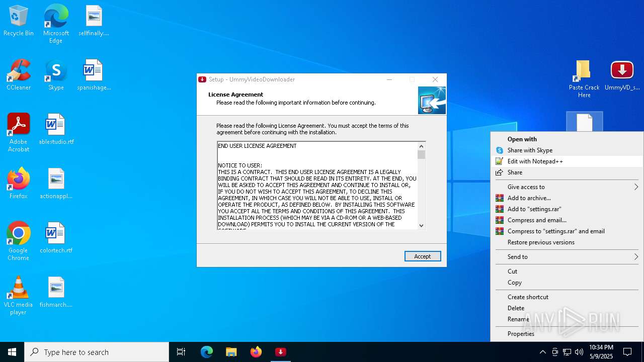Open the volume control in system tray

point(579,352)
